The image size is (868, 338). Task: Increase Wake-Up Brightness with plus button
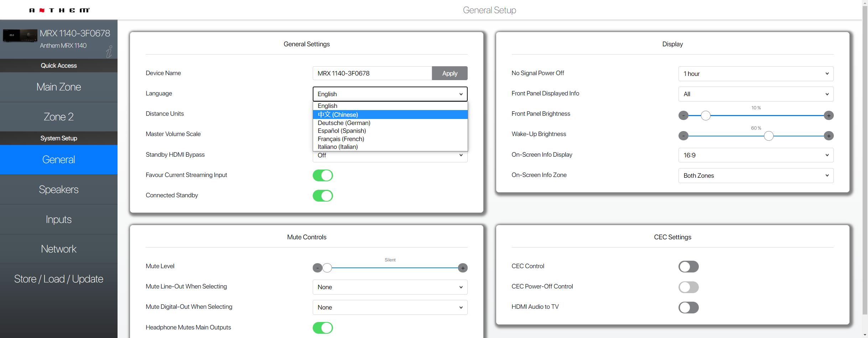[x=828, y=136]
